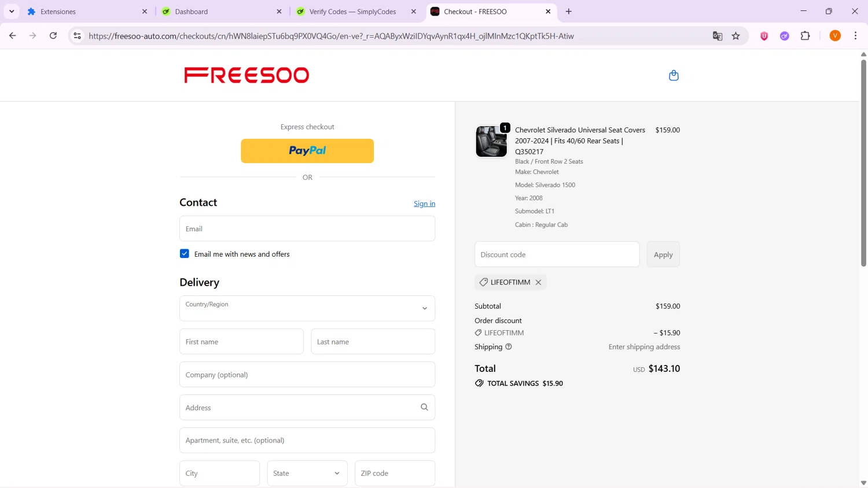This screenshot has height=488, width=868.
Task: Open the tab search dropdown arrow
Action: [12, 12]
